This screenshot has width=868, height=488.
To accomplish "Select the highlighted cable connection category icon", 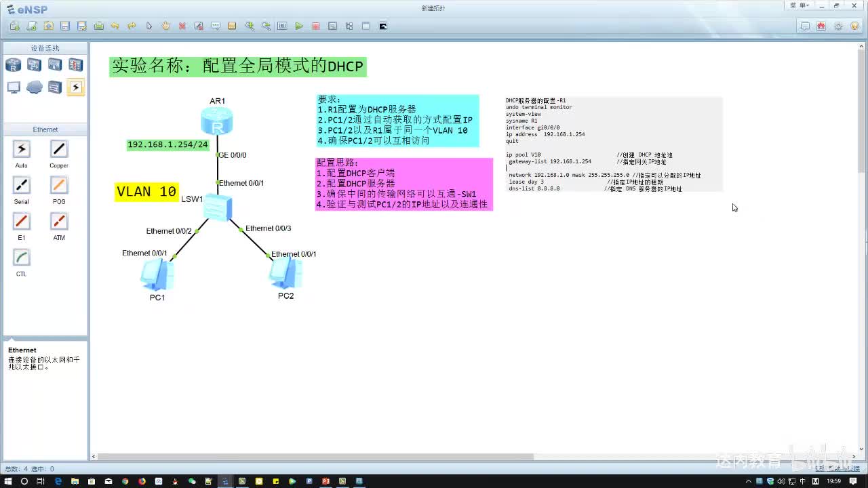I will click(x=75, y=87).
